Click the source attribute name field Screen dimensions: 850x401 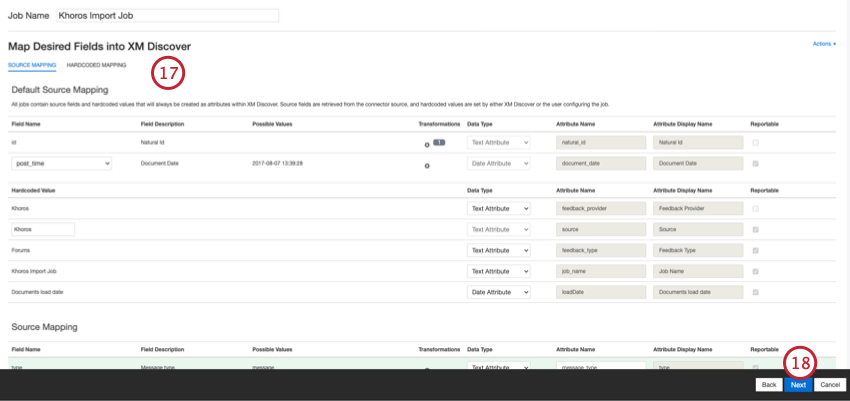pyautogui.click(x=601, y=230)
